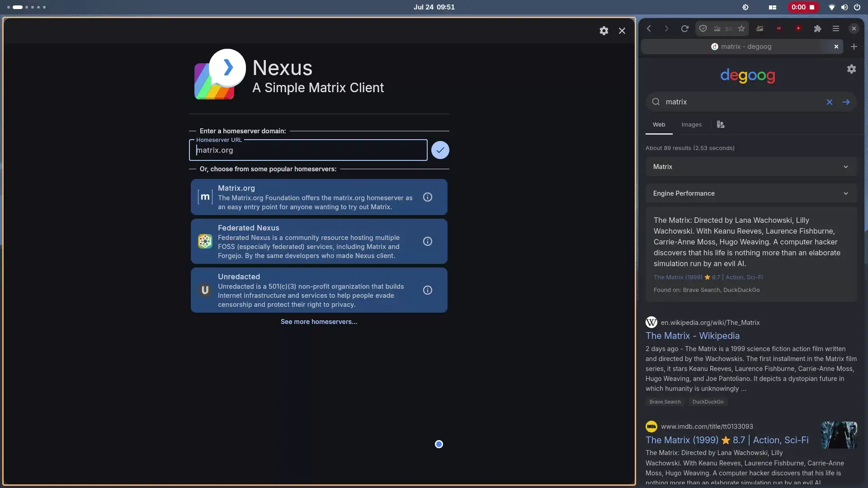Open the extensions puzzle-piece menu
868x488 pixels.
(x=817, y=28)
